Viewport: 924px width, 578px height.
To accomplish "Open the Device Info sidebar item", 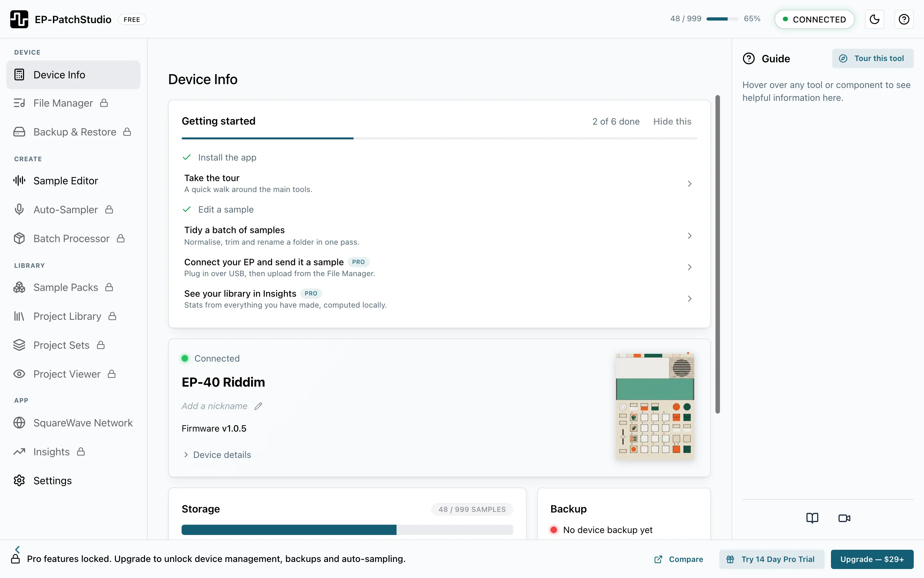I will pos(73,74).
